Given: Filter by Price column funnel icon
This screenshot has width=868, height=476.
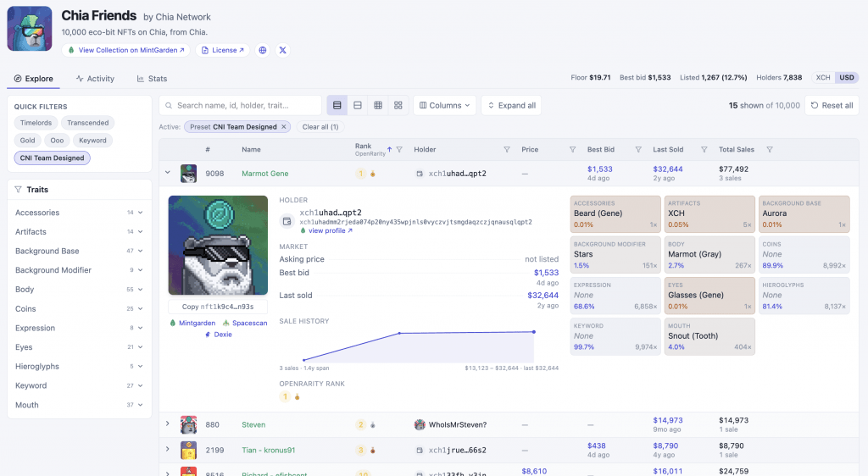Looking at the screenshot, I should [572, 149].
